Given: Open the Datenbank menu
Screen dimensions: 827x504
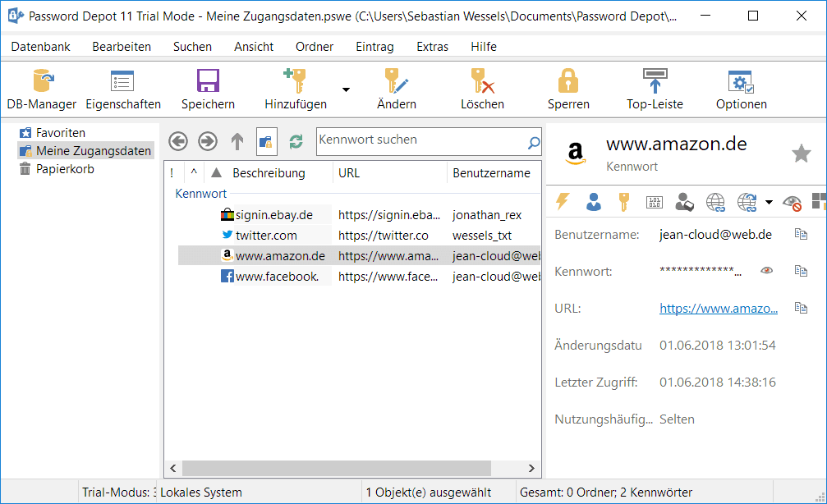Looking at the screenshot, I should pos(40,47).
